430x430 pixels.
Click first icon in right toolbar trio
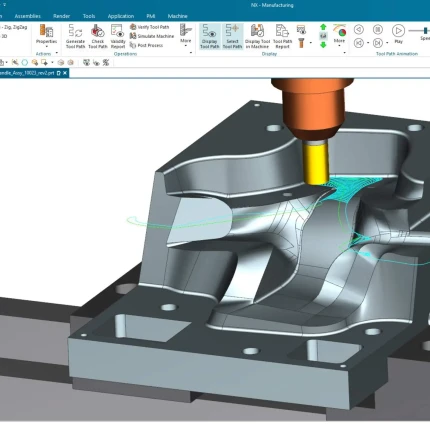[x=87, y=62]
